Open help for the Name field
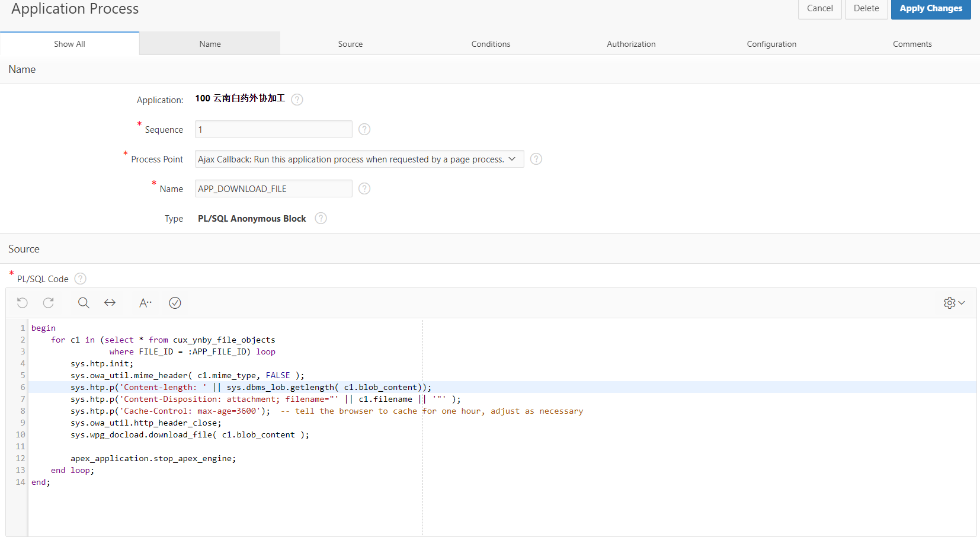This screenshot has height=537, width=980. (x=364, y=188)
